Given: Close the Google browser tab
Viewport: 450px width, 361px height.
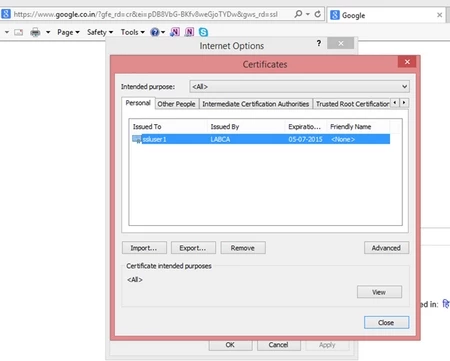Looking at the screenshot, I should pos(439,15).
